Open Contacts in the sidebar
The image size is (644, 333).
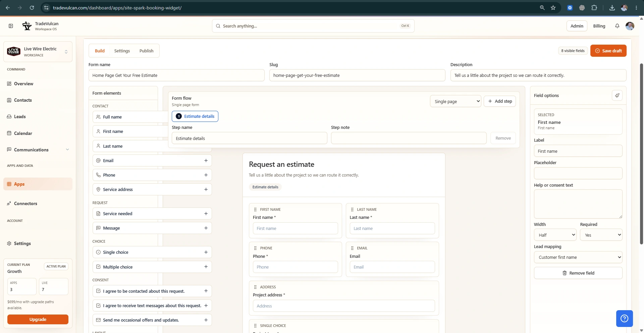[x=38, y=100]
